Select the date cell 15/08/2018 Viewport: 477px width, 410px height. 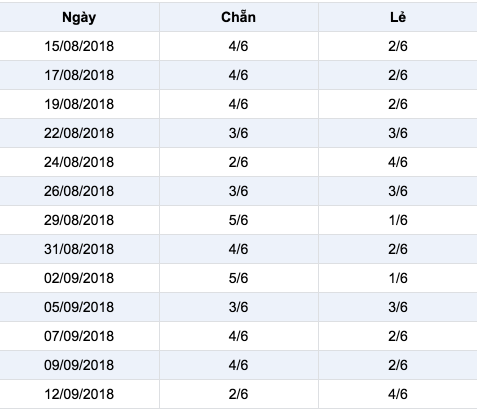click(x=79, y=46)
